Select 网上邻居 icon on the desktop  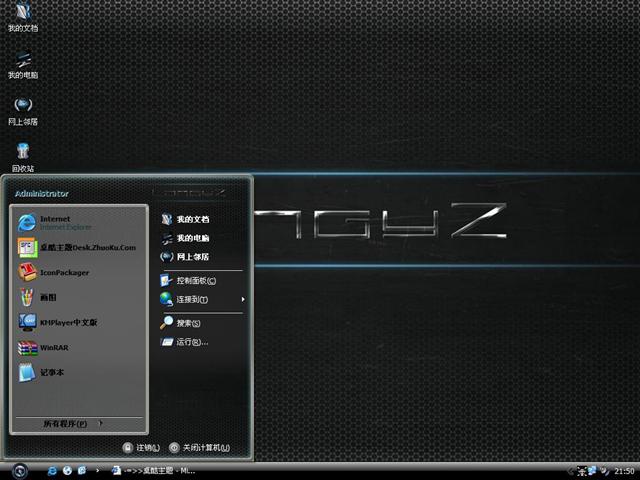pyautogui.click(x=23, y=111)
